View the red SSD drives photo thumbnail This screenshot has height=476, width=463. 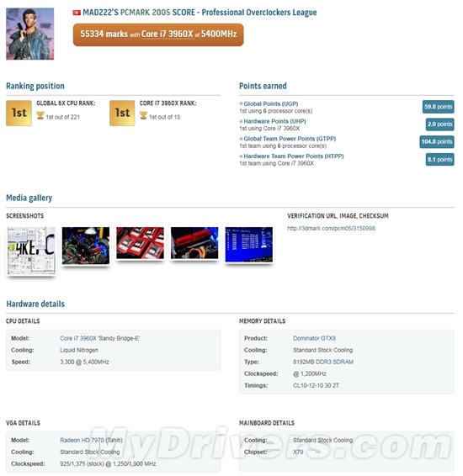pyautogui.click(x=140, y=243)
